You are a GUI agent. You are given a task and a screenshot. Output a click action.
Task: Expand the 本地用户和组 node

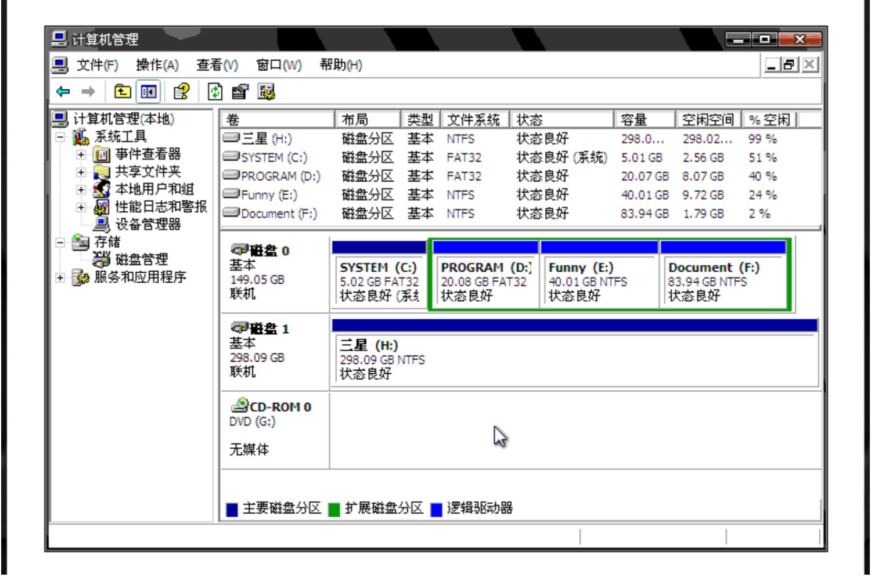pos(81,190)
